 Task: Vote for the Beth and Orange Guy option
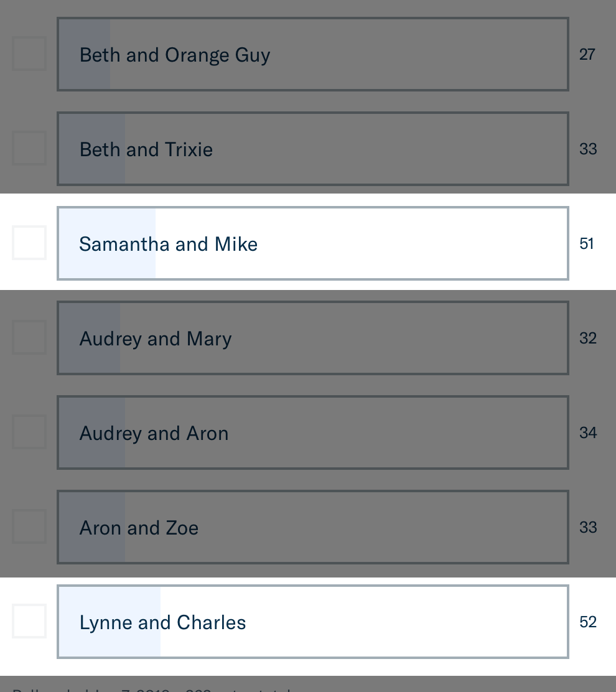(312, 54)
